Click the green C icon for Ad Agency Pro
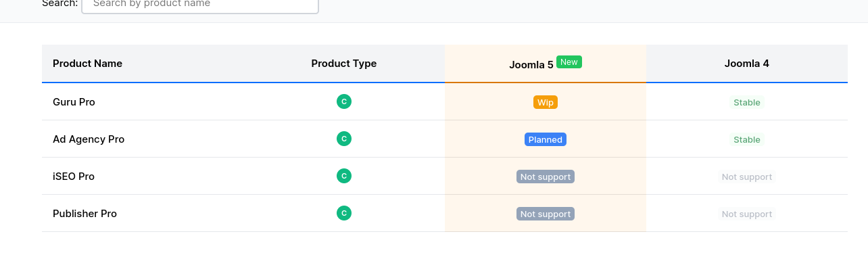 tap(344, 139)
